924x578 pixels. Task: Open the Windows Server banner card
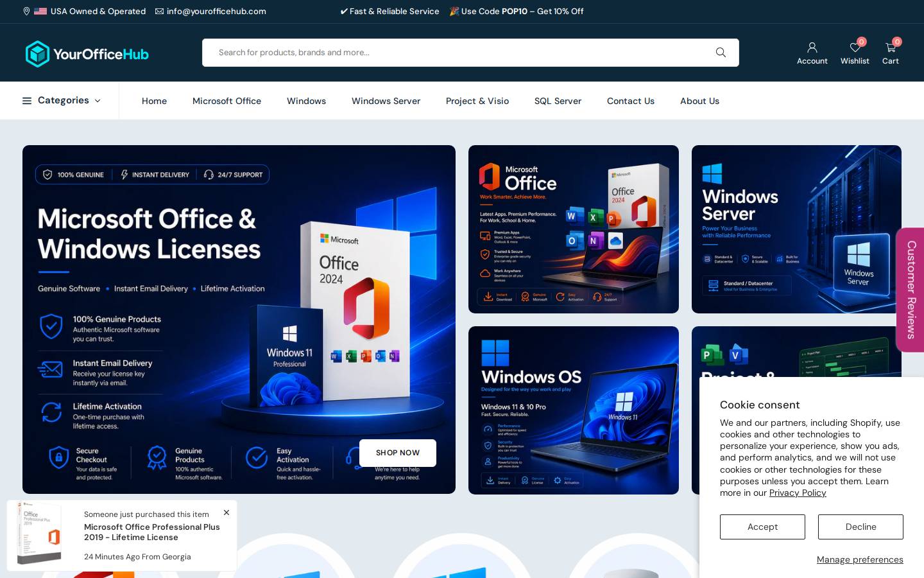(796, 229)
